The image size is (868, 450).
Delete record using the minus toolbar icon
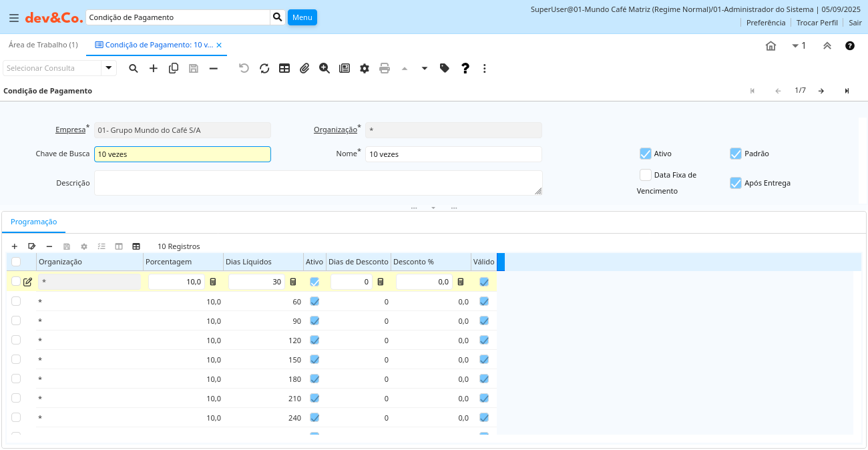214,68
